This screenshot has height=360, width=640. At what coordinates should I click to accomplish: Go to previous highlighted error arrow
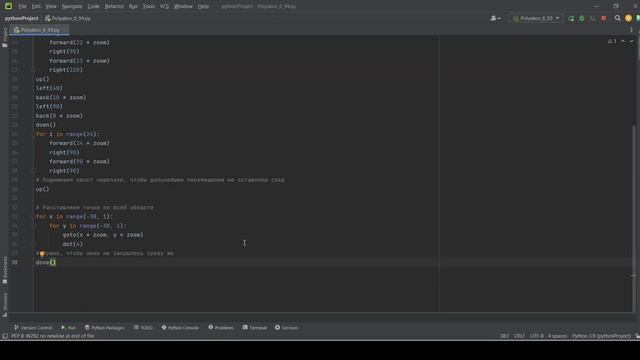pyautogui.click(x=623, y=41)
